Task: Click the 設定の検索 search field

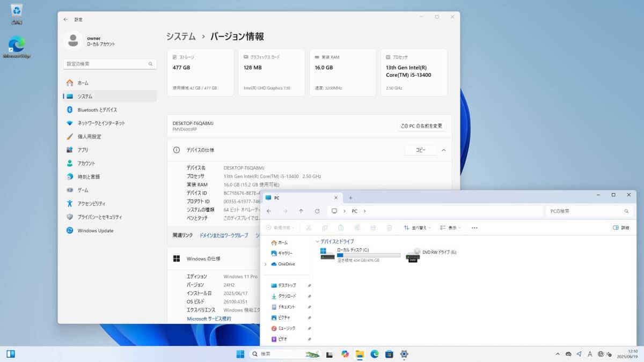Action: [110, 64]
